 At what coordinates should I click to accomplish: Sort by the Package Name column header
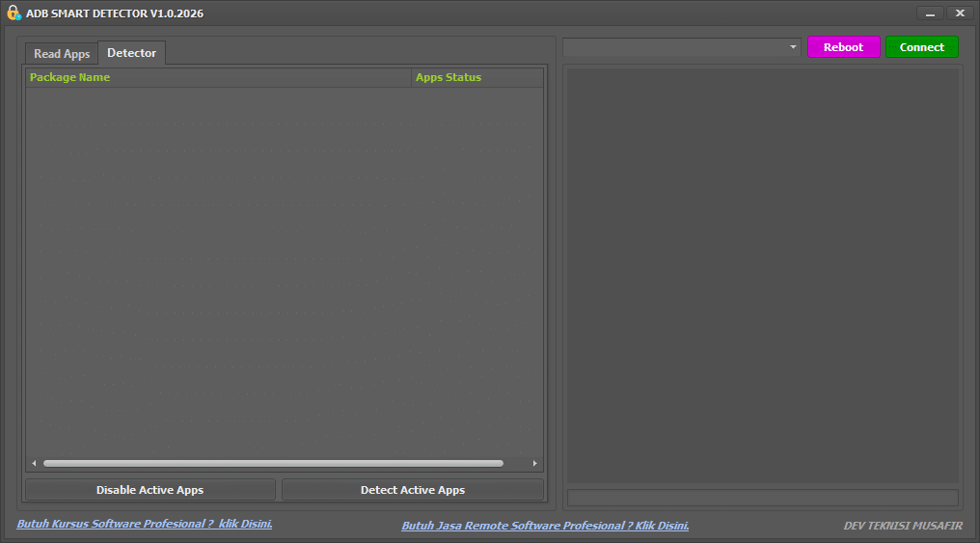click(x=218, y=77)
